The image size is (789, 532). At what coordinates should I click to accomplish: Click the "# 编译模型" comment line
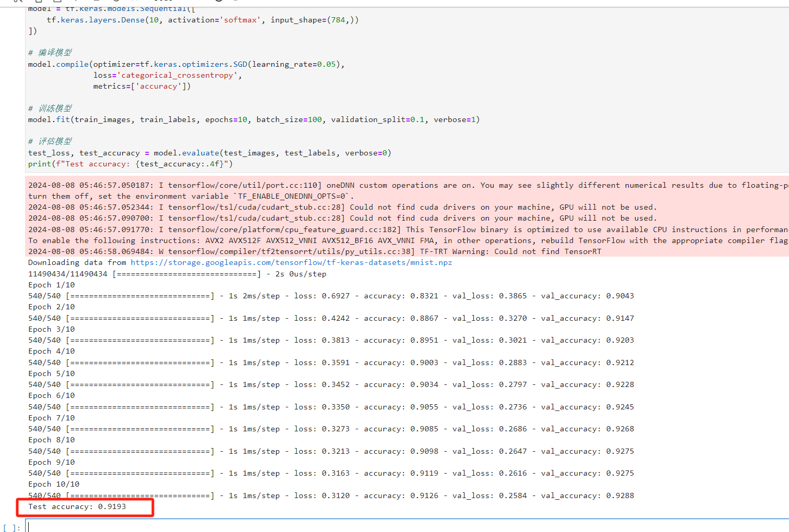[50, 53]
